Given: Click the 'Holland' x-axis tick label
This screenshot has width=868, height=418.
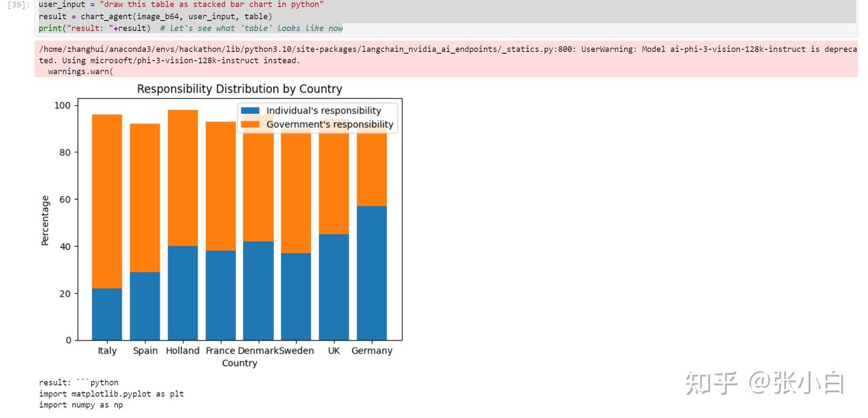Looking at the screenshot, I should (x=183, y=351).
